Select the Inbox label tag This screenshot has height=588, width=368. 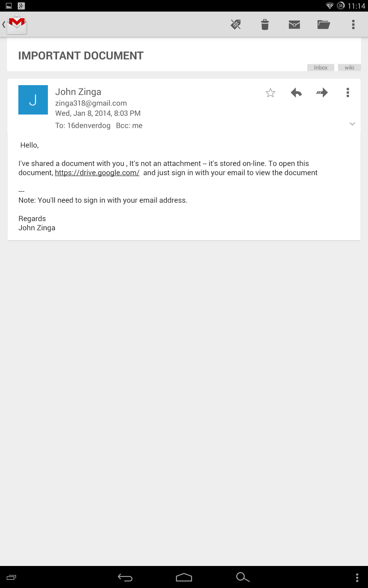click(321, 68)
